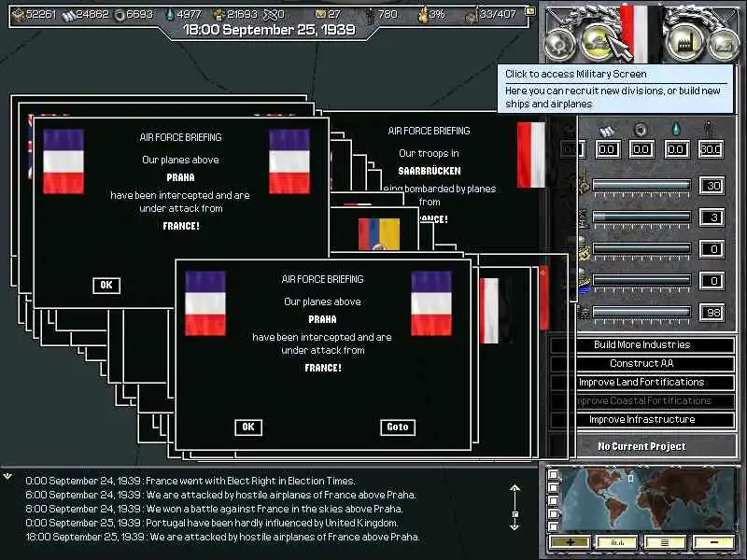Open the rightmost map/diplomacy orb

click(723, 44)
